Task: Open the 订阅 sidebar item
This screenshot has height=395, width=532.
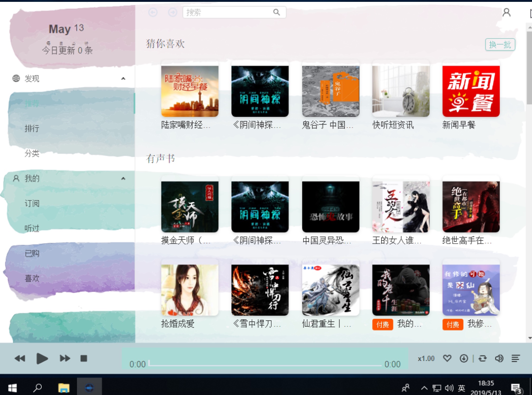Action: click(x=32, y=203)
